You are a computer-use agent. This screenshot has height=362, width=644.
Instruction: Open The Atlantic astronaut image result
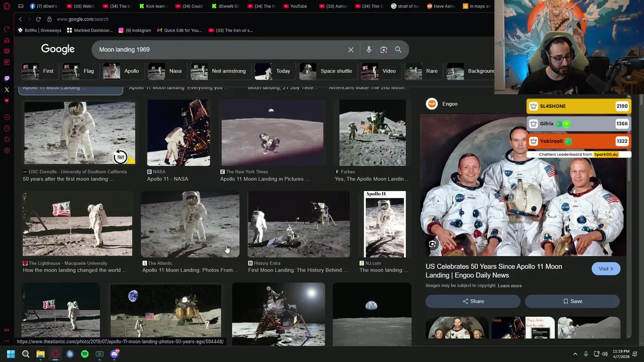[190, 224]
